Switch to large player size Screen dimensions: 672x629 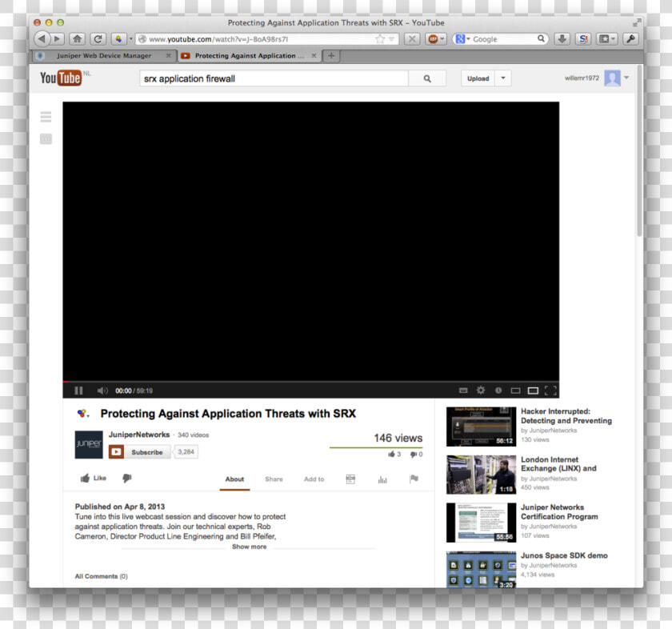[533, 391]
